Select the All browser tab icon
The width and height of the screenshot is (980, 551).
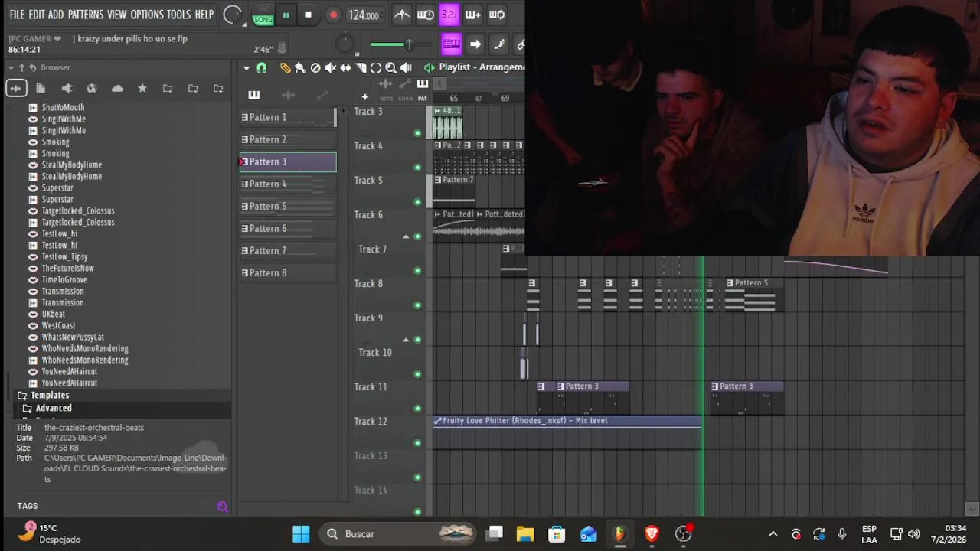[16, 89]
